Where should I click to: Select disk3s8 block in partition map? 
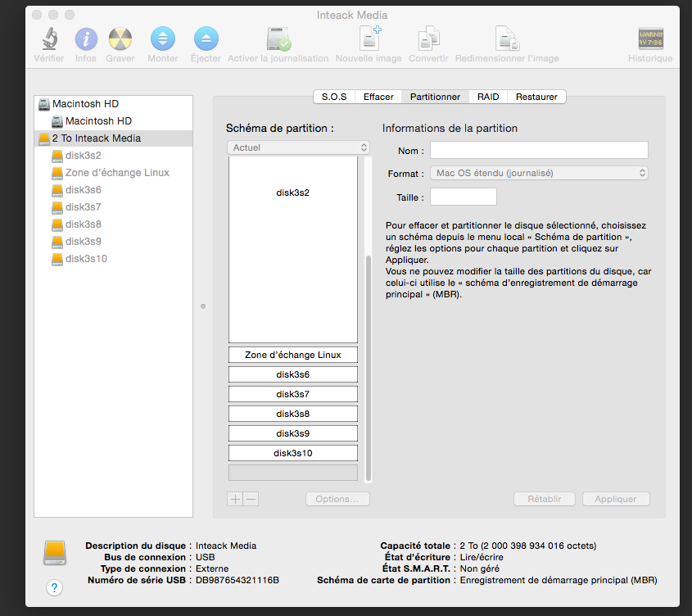click(293, 414)
